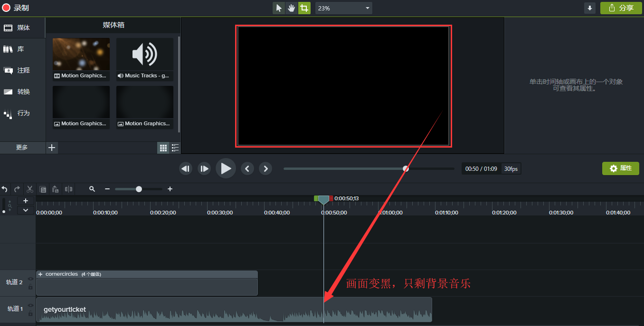This screenshot has height=326, width=644.
Task: Click the split clip icon
Action: tap(69, 189)
